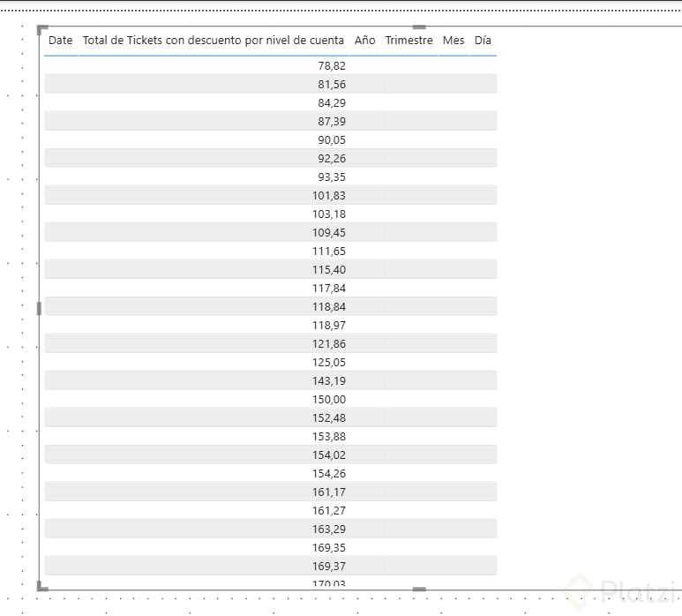The image size is (682, 616).
Task: Click the top edge resize handle of the table visual
Action: pyautogui.click(x=419, y=27)
